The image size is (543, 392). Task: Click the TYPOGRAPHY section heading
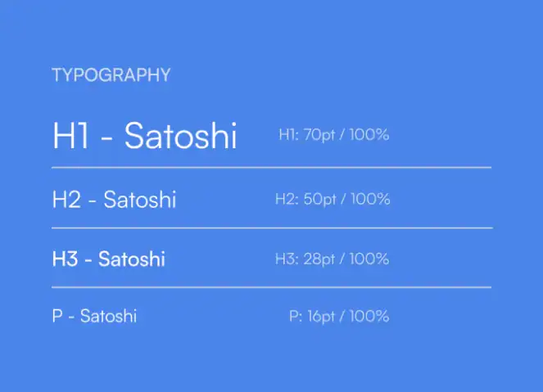[111, 75]
